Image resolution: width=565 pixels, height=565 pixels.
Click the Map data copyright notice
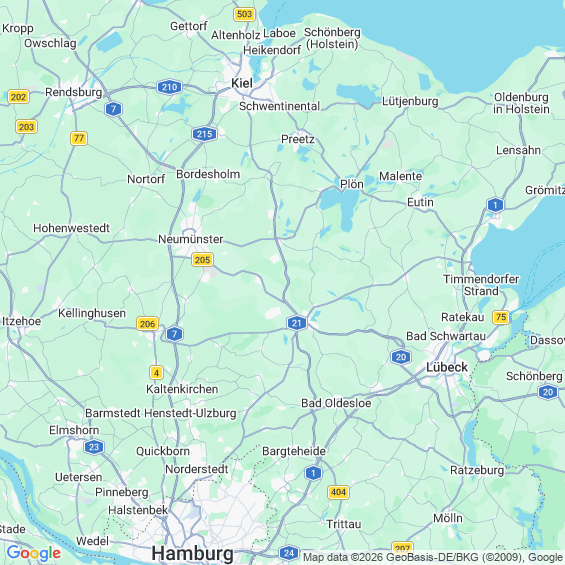pos(433,557)
